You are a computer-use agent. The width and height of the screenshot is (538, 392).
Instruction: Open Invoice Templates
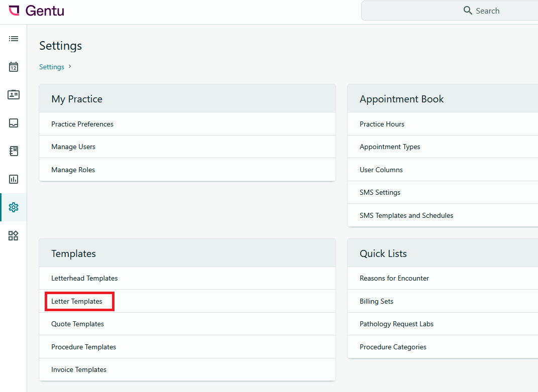tap(79, 369)
